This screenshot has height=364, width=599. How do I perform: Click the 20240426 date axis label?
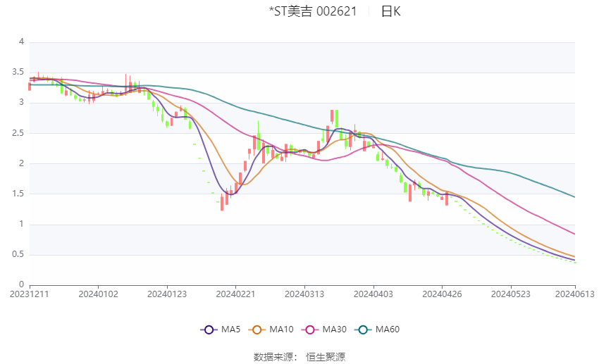(x=442, y=294)
